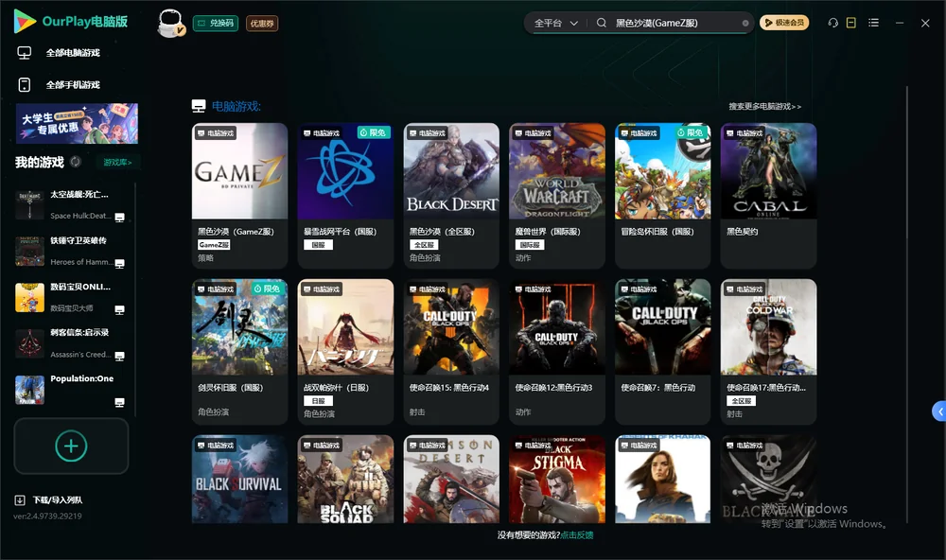The width and height of the screenshot is (946, 560).
Task: Open 冒险岛怀旧服 (国服) game card
Action: [x=663, y=196]
